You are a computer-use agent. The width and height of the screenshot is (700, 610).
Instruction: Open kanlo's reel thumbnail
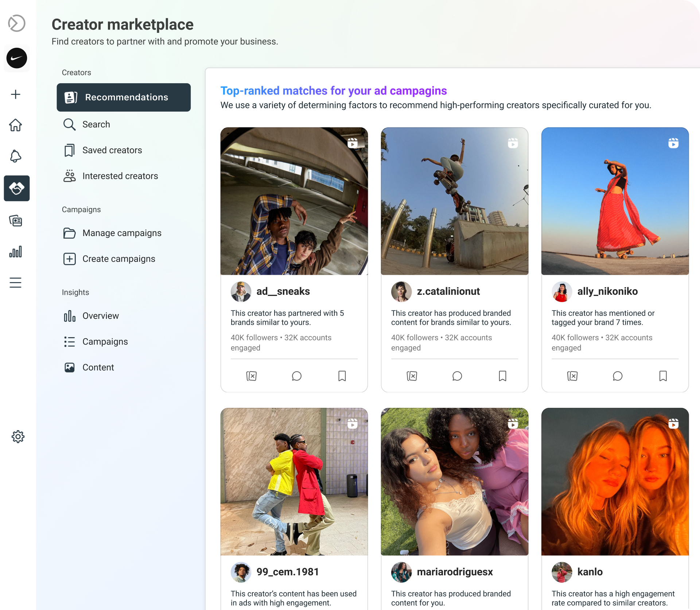click(x=615, y=481)
